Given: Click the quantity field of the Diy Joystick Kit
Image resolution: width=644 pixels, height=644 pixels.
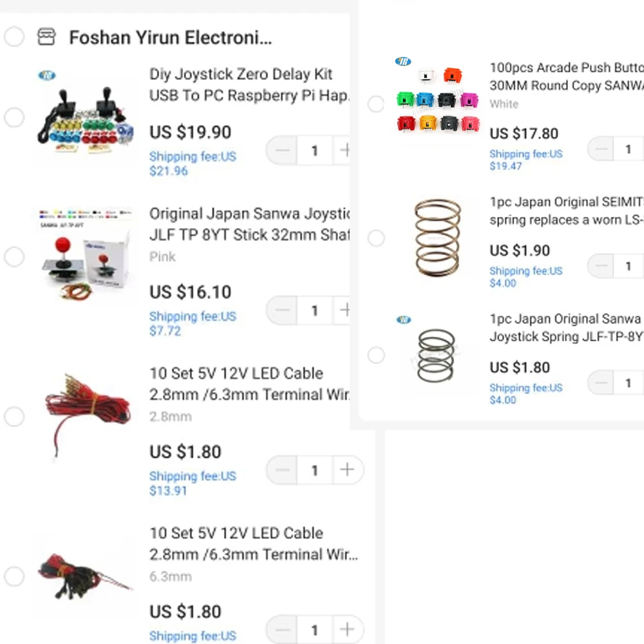Looking at the screenshot, I should tap(314, 151).
